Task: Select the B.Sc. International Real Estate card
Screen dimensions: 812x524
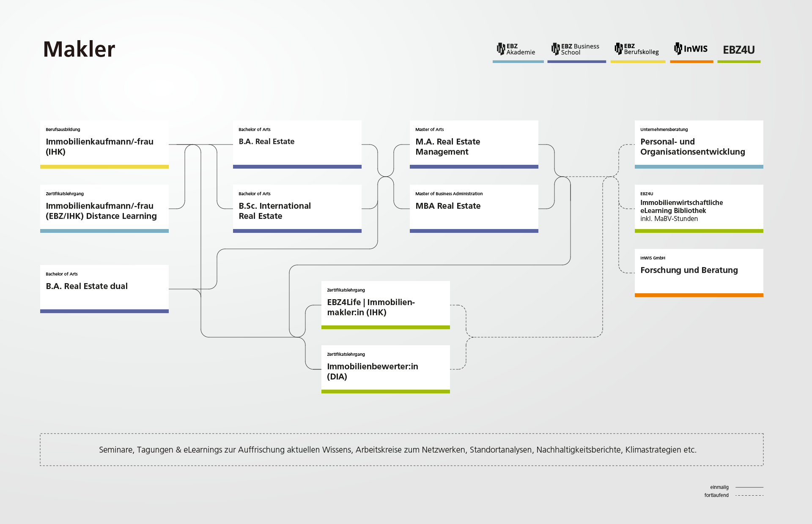Action: [297, 209]
